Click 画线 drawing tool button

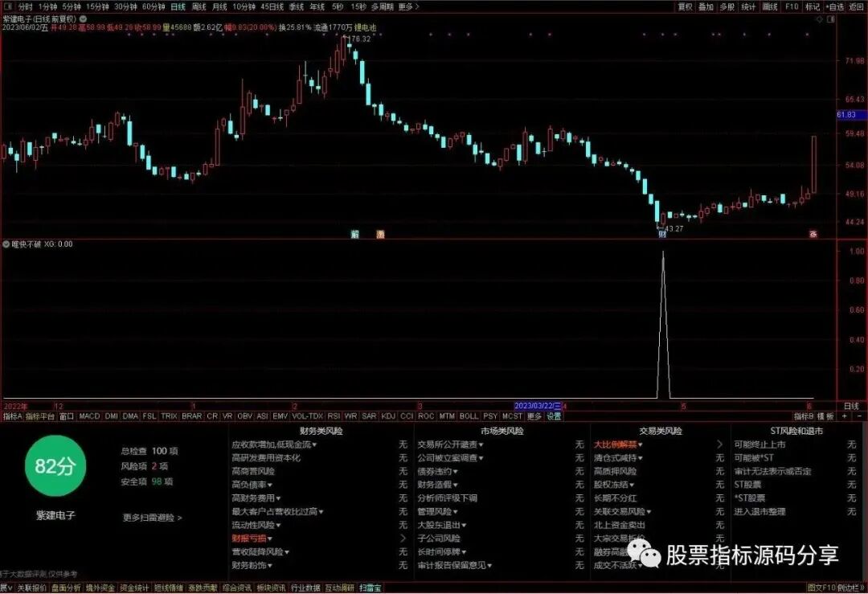(770, 6)
